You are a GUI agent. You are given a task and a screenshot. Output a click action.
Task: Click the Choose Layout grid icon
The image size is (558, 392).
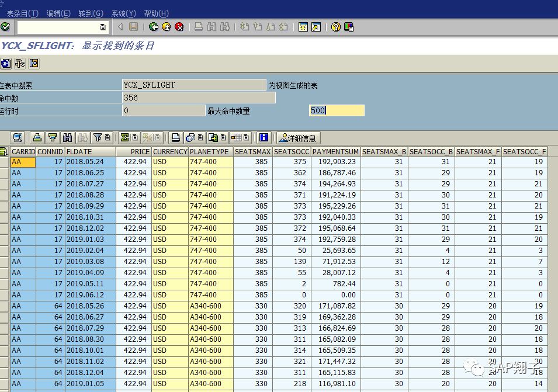coord(236,138)
